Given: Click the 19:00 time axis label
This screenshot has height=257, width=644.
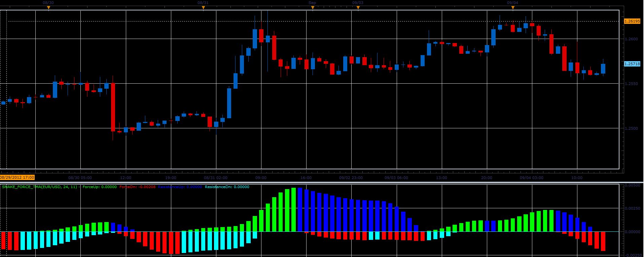Looking at the screenshot, I should [x=171, y=178].
